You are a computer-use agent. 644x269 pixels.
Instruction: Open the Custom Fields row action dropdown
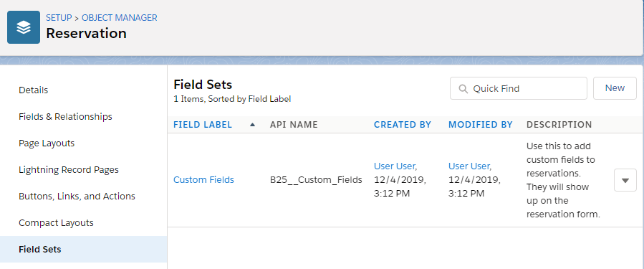pos(625,180)
